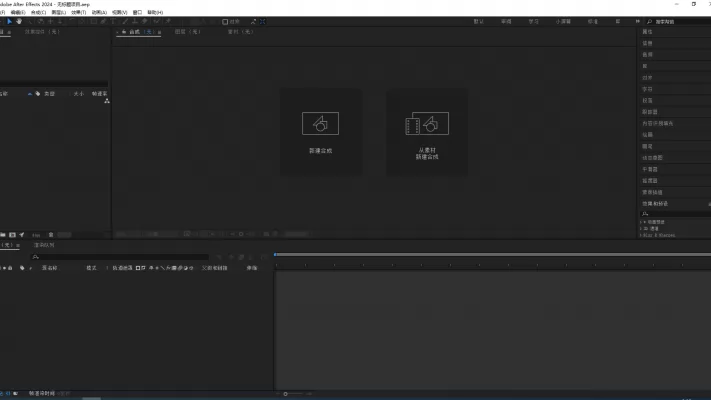The image size is (711, 400).
Task: Show more workspaces with double-arrow
Action: (638, 21)
